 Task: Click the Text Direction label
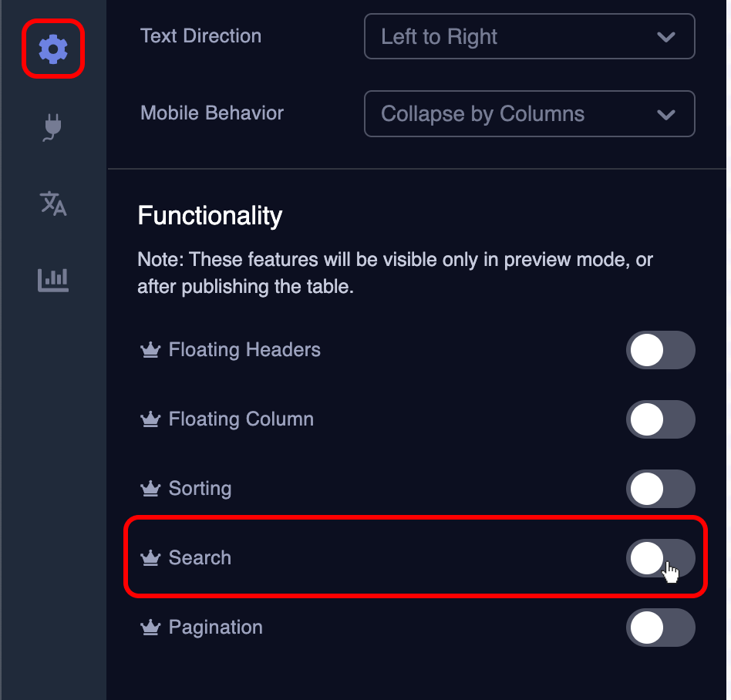(x=200, y=36)
